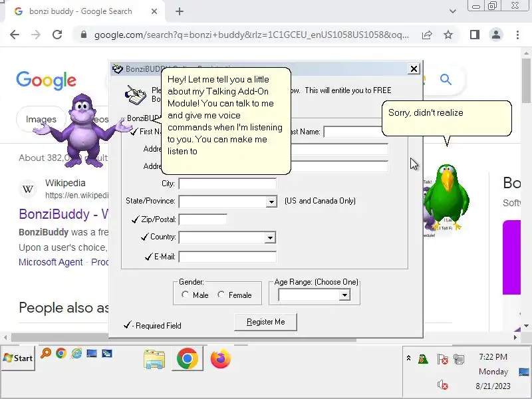Click the Wikipedia W favicon
The height and width of the screenshot is (399, 532).
(x=28, y=189)
